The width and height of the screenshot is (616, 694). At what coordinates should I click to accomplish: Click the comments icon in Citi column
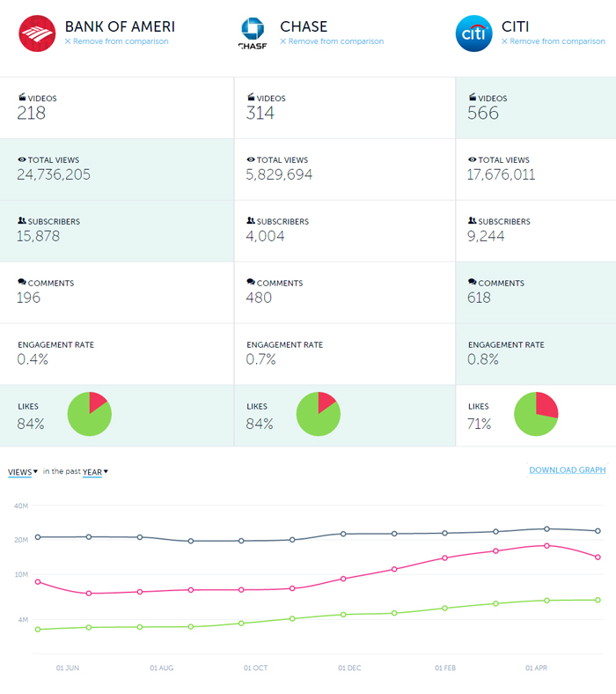[x=473, y=282]
